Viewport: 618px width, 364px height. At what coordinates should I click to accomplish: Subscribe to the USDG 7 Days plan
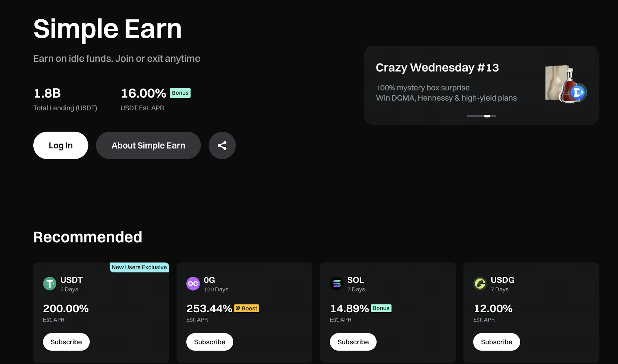(x=496, y=342)
